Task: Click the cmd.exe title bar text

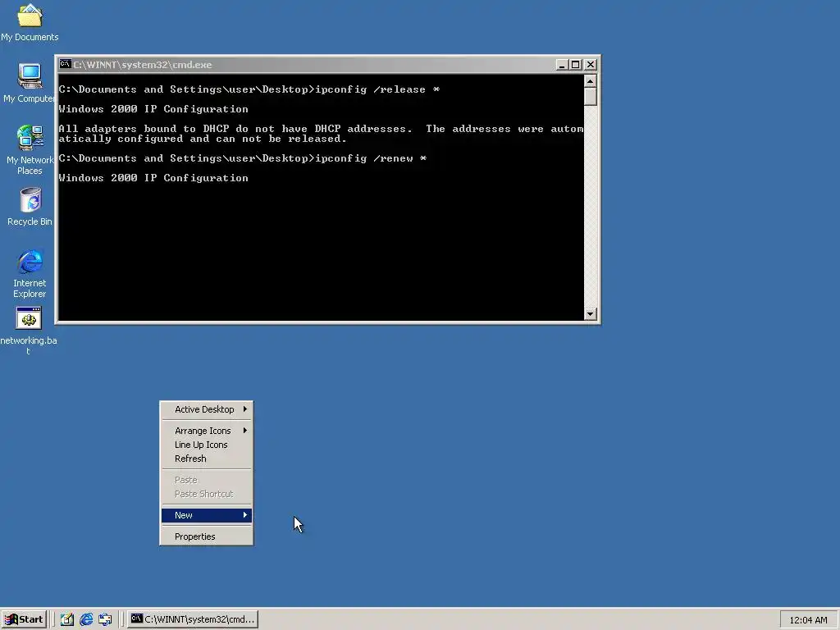Action: click(x=143, y=65)
